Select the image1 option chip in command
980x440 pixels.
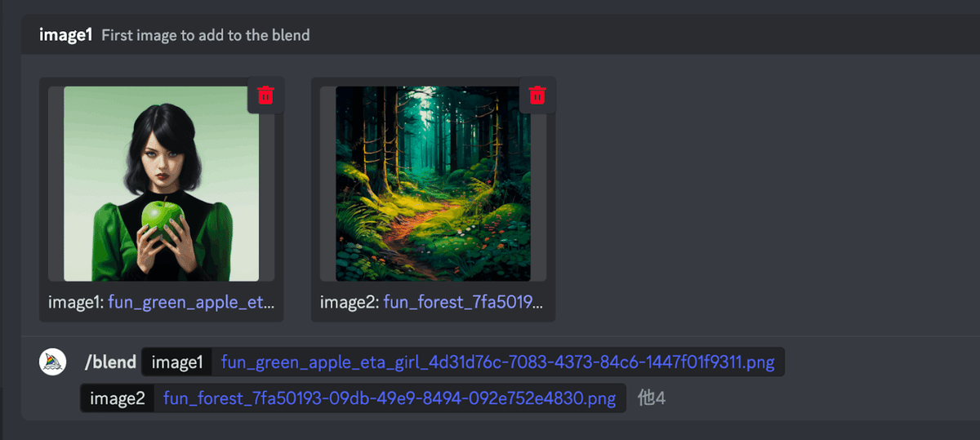tap(176, 362)
